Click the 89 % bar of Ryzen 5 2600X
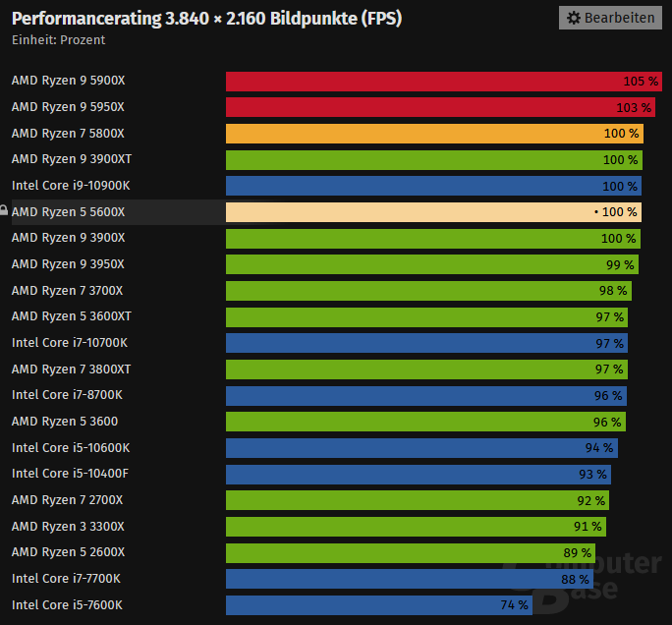Viewport: 672px width, 625px height. point(411,553)
